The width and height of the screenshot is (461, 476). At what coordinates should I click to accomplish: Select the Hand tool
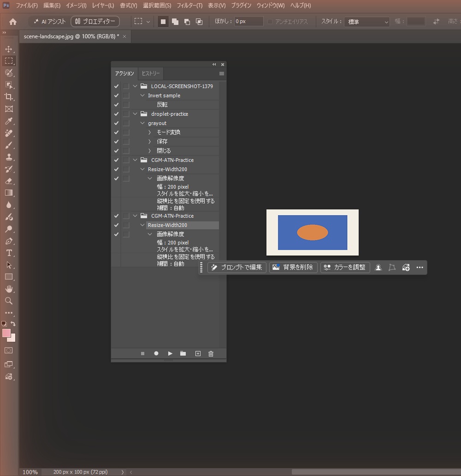(x=9, y=289)
